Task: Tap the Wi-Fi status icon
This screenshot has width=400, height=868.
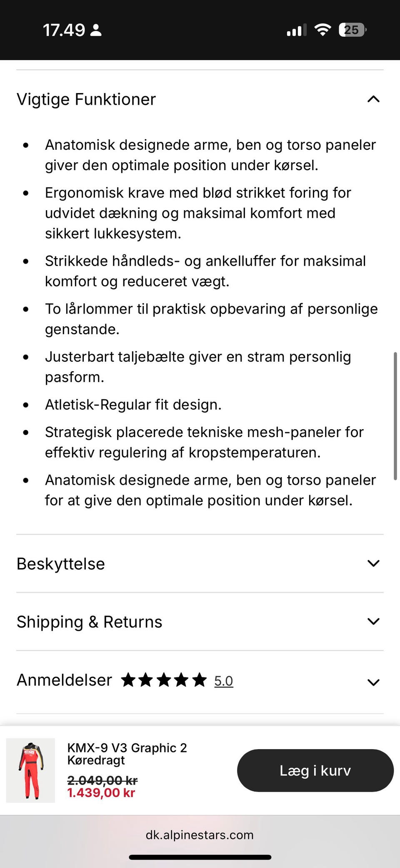Action: tap(322, 30)
